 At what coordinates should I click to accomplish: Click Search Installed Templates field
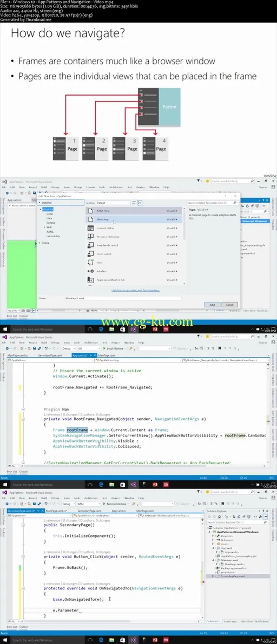click(212, 203)
